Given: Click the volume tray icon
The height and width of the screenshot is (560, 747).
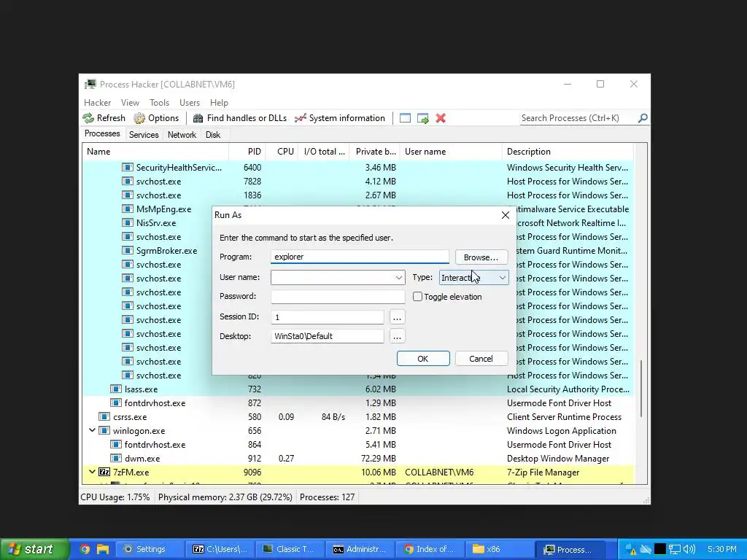Looking at the screenshot, I should tap(689, 549).
